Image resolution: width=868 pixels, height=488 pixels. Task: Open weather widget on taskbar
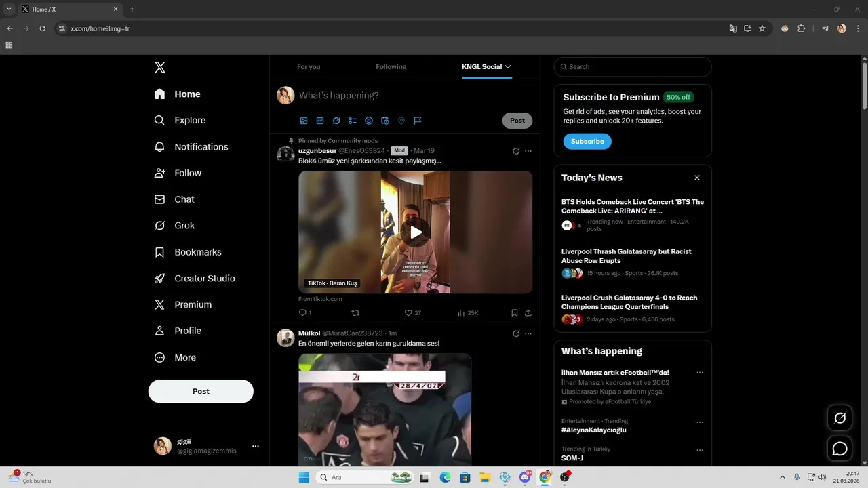(x=31, y=477)
